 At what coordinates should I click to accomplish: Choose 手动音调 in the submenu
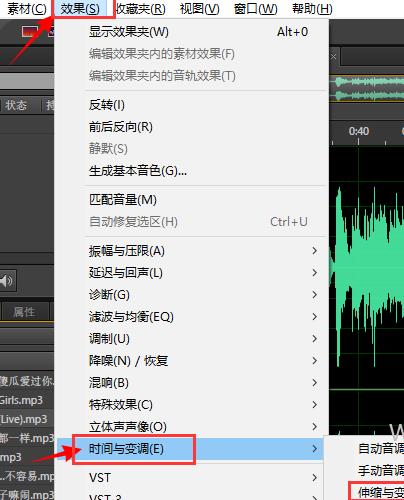pyautogui.click(x=381, y=471)
